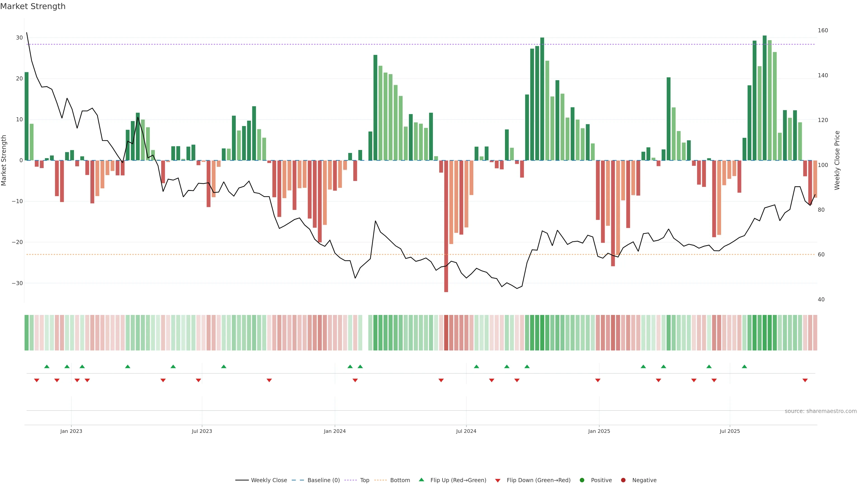This screenshot has height=488, width=868.
Task: Click the flip-down triangle just before Jan 2025
Action: click(x=598, y=380)
